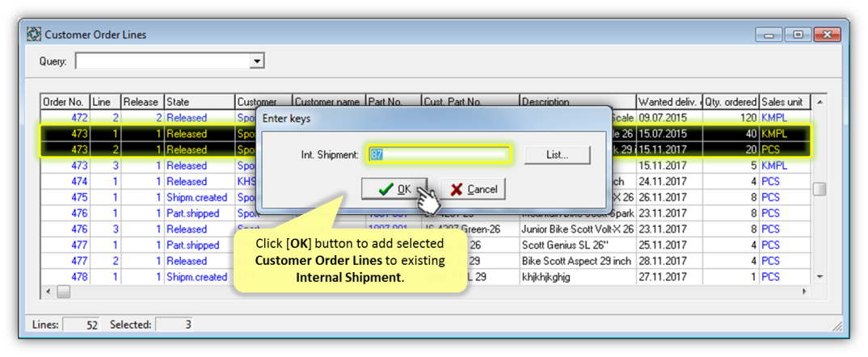Select order 478 line with Shipm.created state
This screenshot has height=357, width=868.
(196, 277)
